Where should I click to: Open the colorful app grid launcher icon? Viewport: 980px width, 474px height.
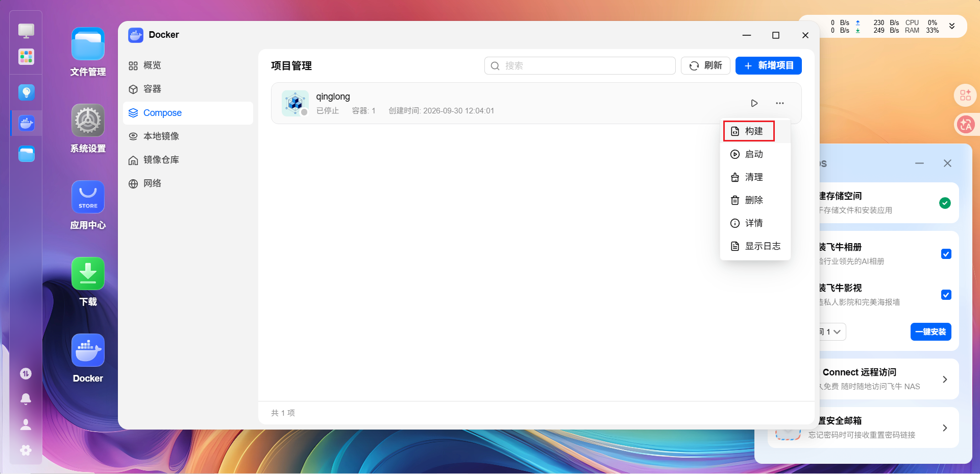click(x=26, y=57)
